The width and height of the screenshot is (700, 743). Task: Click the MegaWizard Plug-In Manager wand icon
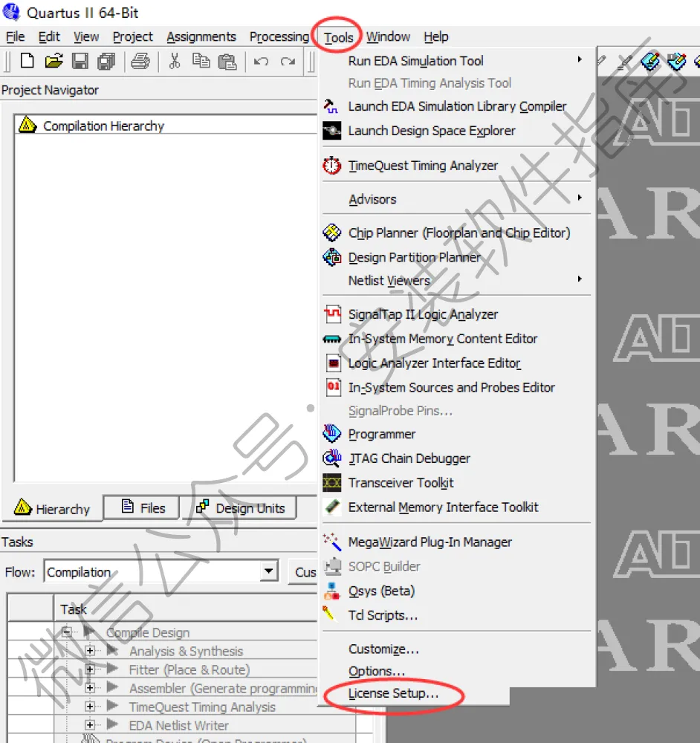point(331,542)
